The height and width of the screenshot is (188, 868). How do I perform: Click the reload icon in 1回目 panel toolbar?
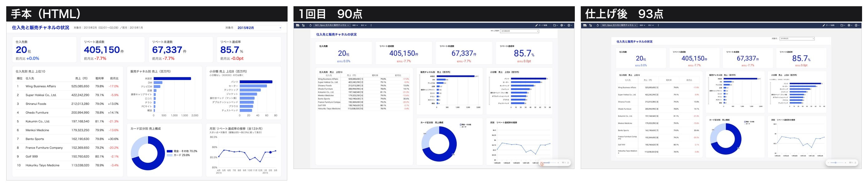click(x=310, y=25)
